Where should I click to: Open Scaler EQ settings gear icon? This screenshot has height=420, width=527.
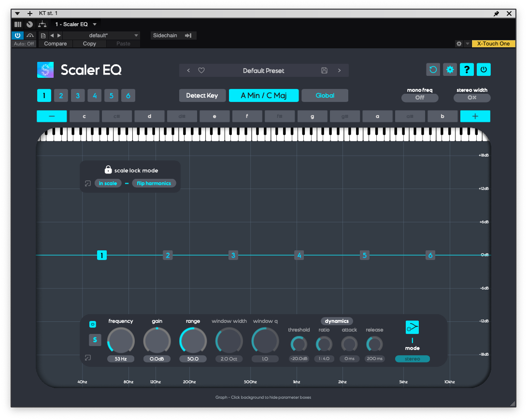coord(450,70)
